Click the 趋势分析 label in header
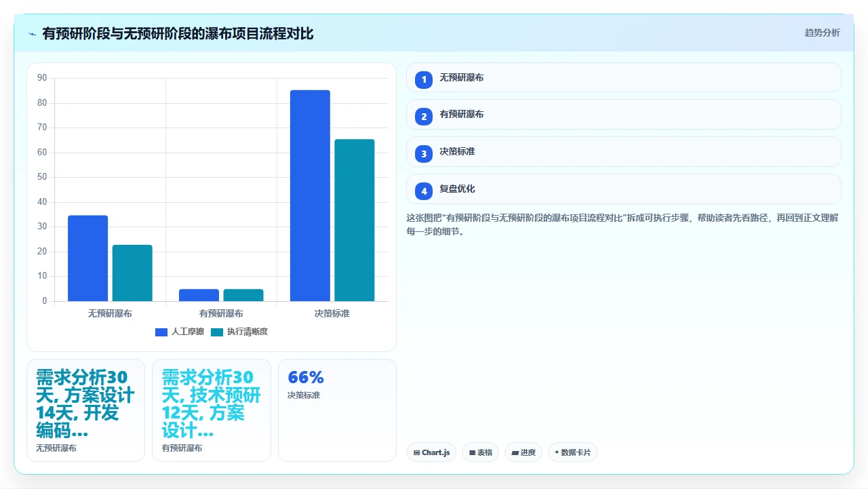The width and height of the screenshot is (868, 489). click(822, 33)
